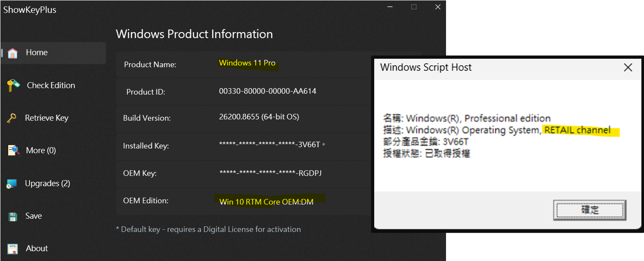Click ShowKeyPlus title text
Image resolution: width=644 pixels, height=261 pixels.
click(30, 10)
